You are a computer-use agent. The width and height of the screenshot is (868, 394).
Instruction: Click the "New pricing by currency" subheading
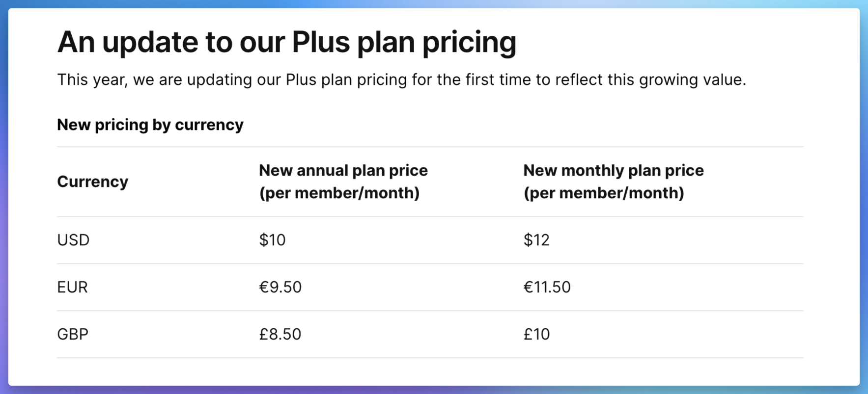150,125
